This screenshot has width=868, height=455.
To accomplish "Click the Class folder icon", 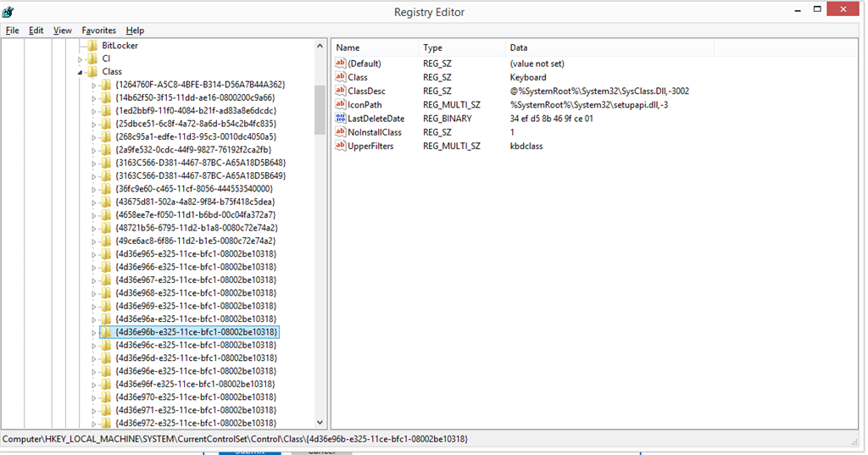I will pos(92,71).
